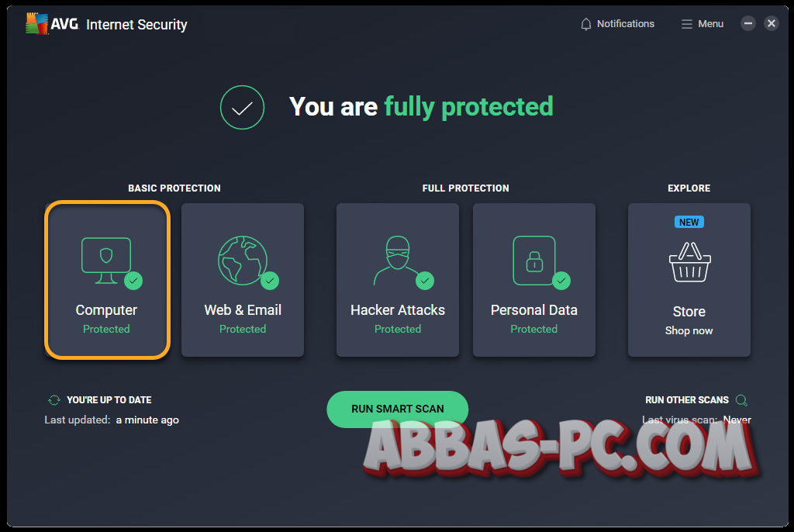Click the magnifier icon next to RUN OTHER SCANS
Viewport: 794px width, 532px height.
(741, 400)
